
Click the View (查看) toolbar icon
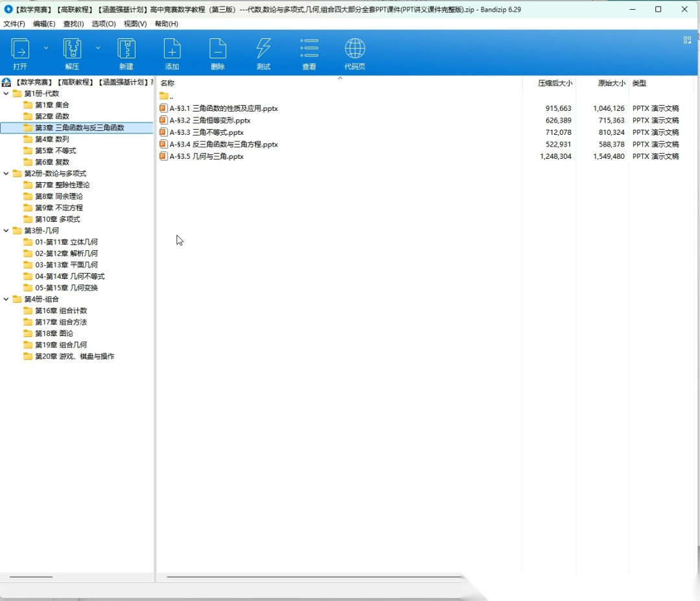coord(309,49)
